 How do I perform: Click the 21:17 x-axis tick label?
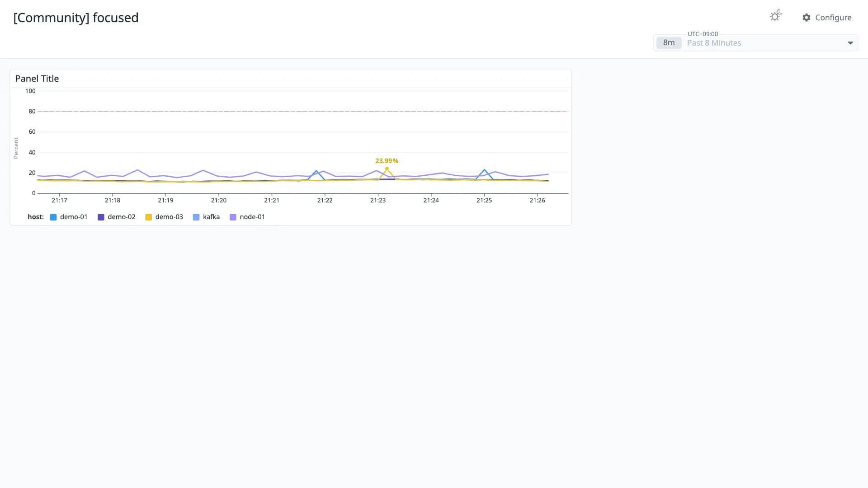(x=59, y=200)
